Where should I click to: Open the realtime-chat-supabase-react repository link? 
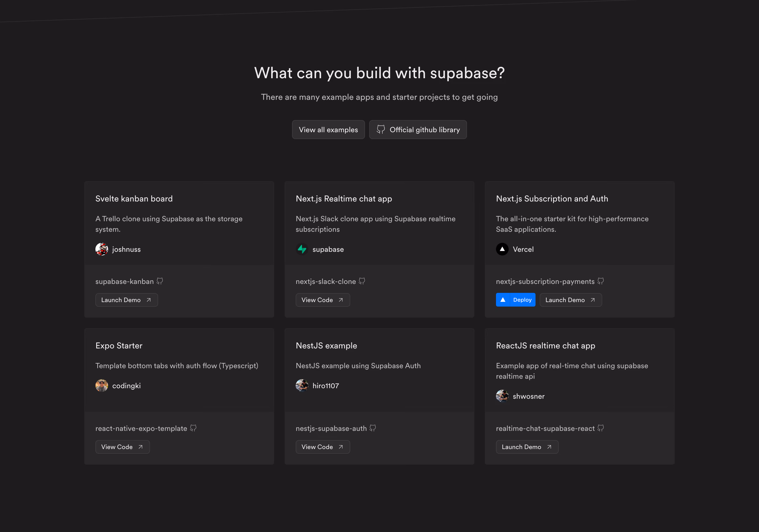pyautogui.click(x=545, y=428)
